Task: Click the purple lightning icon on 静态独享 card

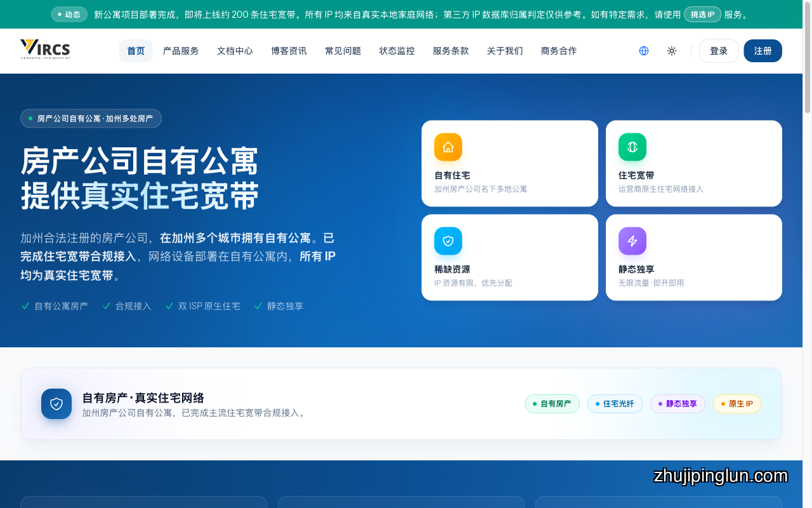Action: [x=632, y=241]
